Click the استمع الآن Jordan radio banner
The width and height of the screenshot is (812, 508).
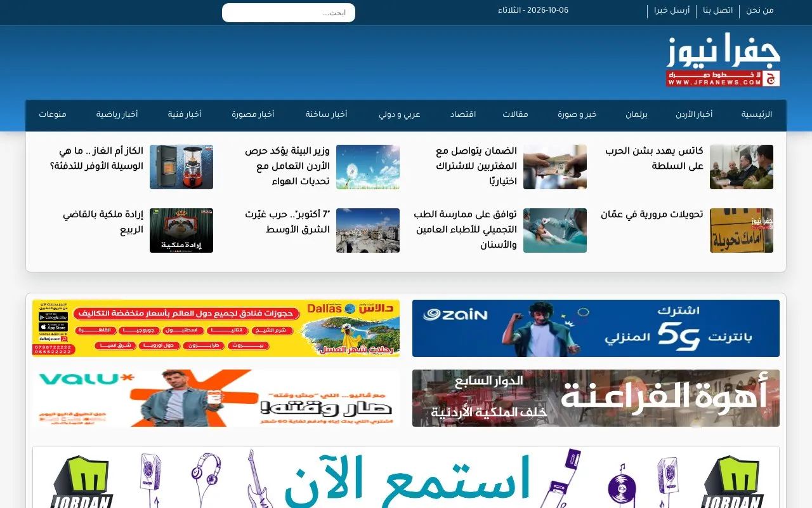pyautogui.click(x=406, y=478)
